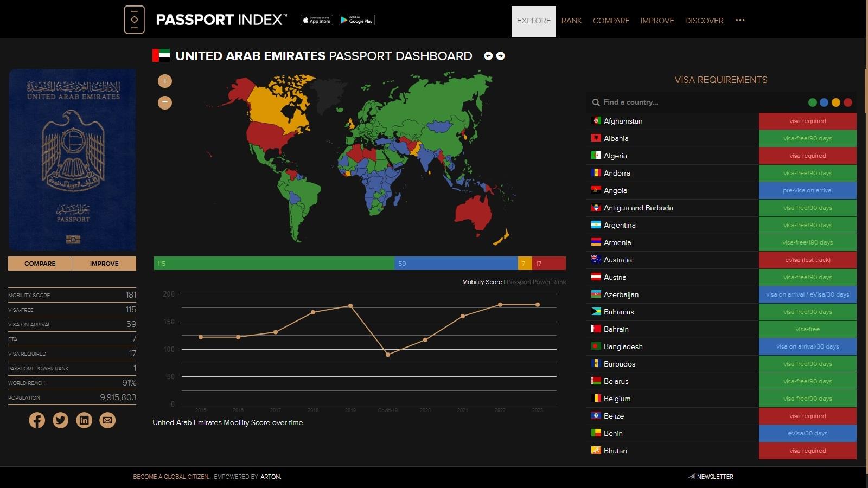Image resolution: width=868 pixels, height=488 pixels.
Task: Click Benin's eVisa/30 days status
Action: coord(807,433)
